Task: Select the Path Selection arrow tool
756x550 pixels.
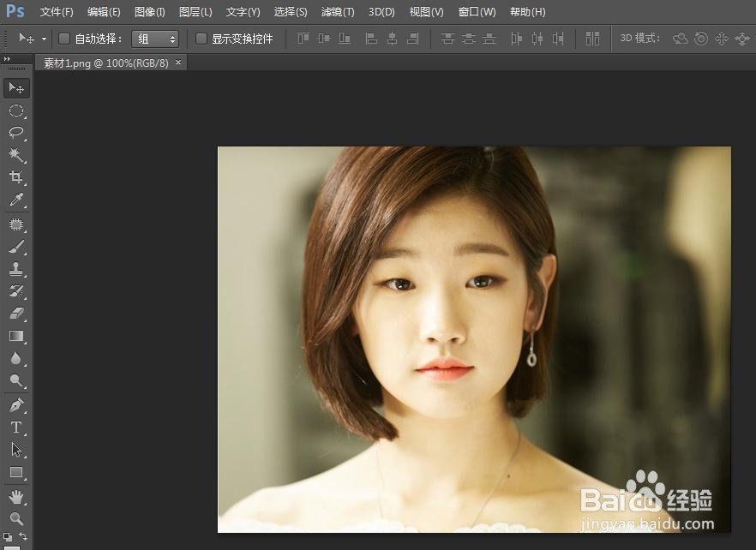Action: click(16, 450)
